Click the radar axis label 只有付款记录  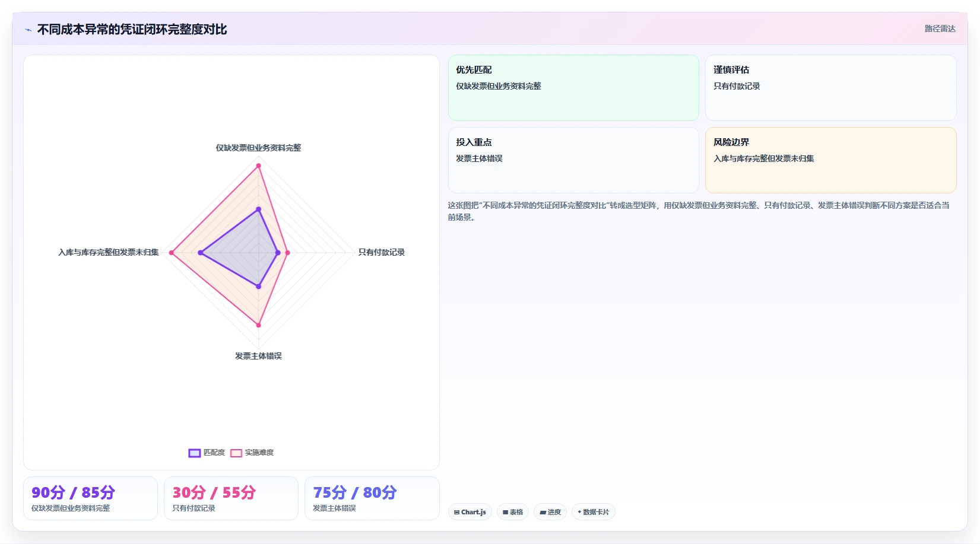point(382,252)
